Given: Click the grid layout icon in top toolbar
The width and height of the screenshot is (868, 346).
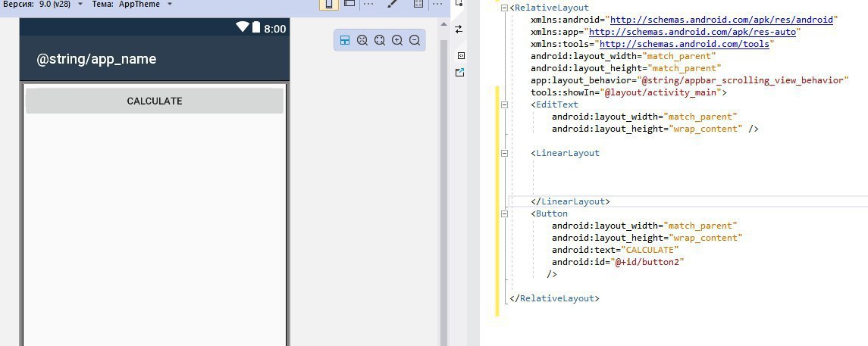Looking at the screenshot, I should [418, 4].
